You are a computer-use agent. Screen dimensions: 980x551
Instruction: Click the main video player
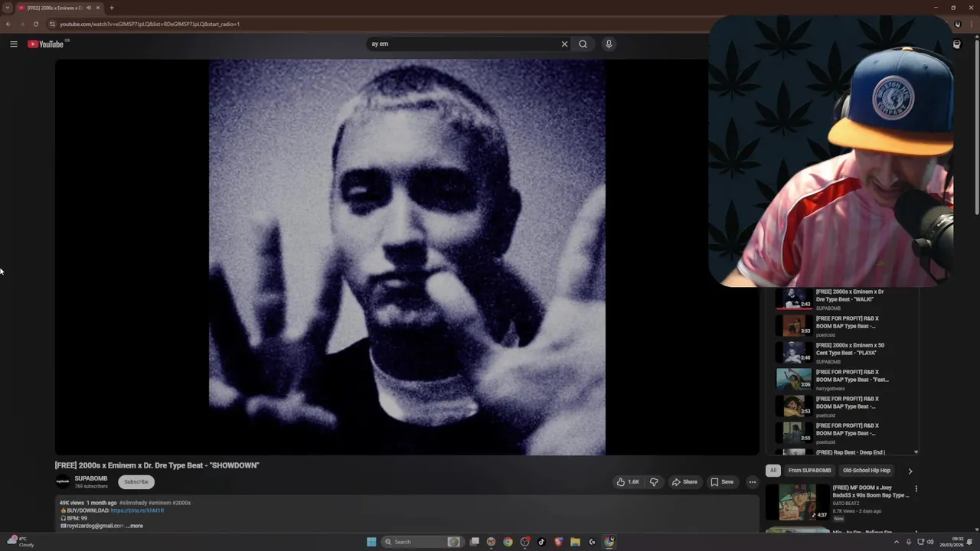[407, 257]
